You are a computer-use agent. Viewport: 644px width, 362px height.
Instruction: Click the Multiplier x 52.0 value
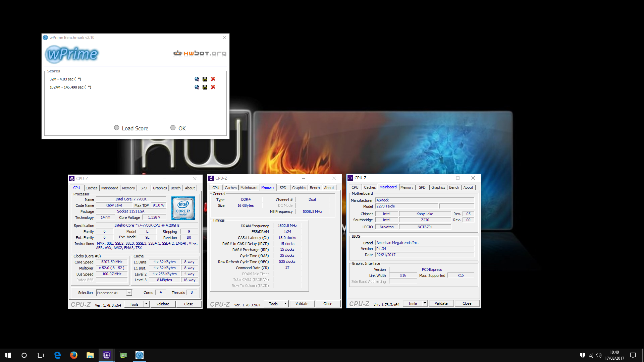pos(112,268)
